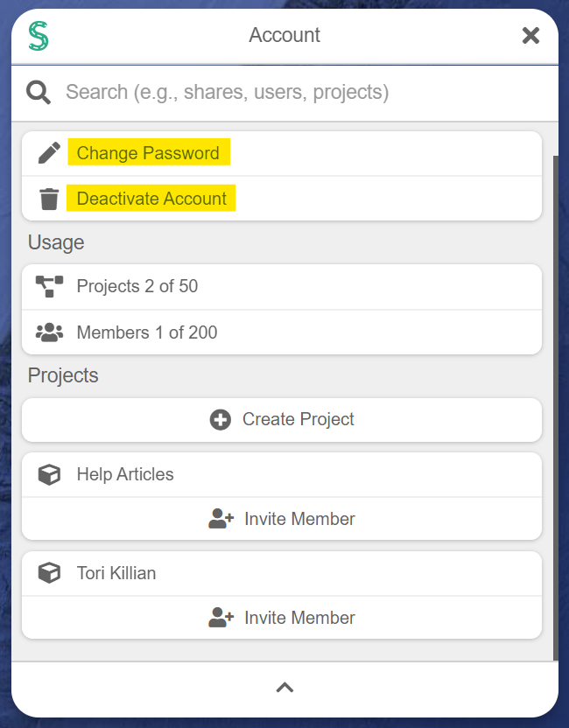Open the Tori Killian project

pyautogui.click(x=116, y=573)
